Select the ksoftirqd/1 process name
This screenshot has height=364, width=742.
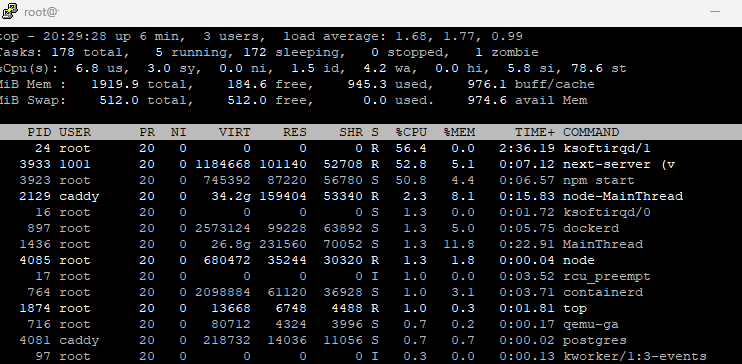(607, 148)
